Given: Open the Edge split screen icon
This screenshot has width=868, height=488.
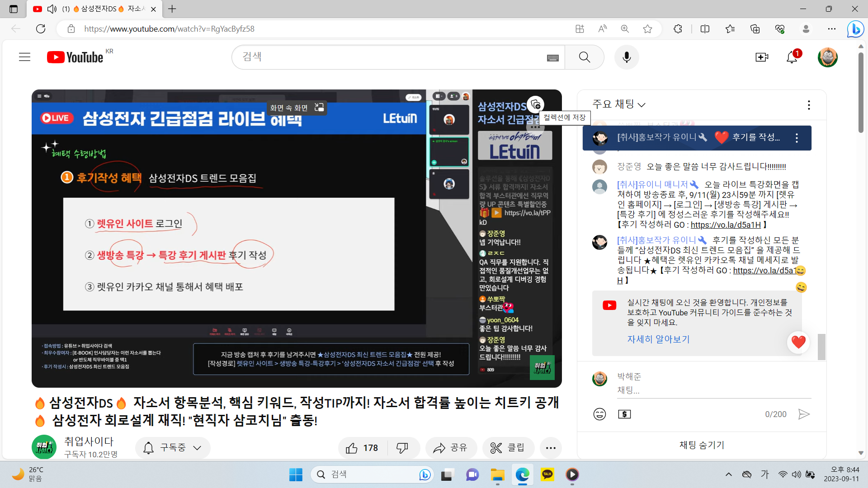Looking at the screenshot, I should (705, 29).
